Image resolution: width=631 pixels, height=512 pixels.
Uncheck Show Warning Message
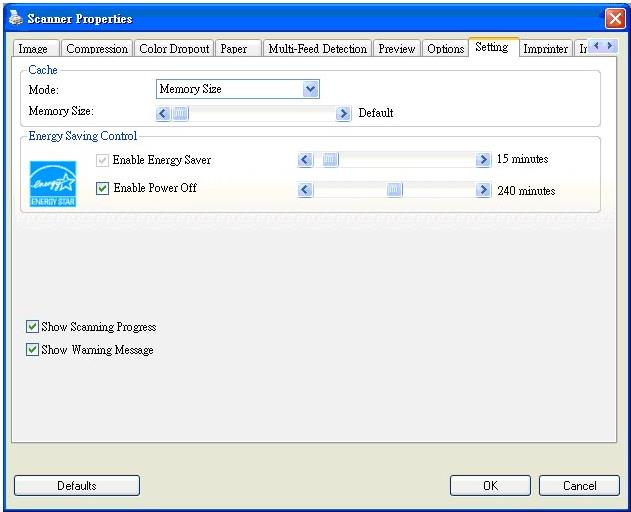click(32, 349)
